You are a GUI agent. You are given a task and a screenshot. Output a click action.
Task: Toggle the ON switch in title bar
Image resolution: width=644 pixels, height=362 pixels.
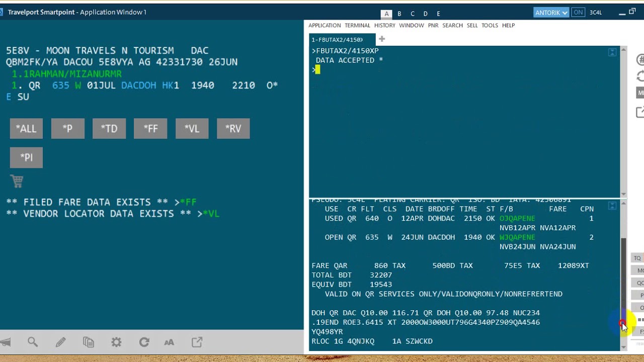point(578,13)
